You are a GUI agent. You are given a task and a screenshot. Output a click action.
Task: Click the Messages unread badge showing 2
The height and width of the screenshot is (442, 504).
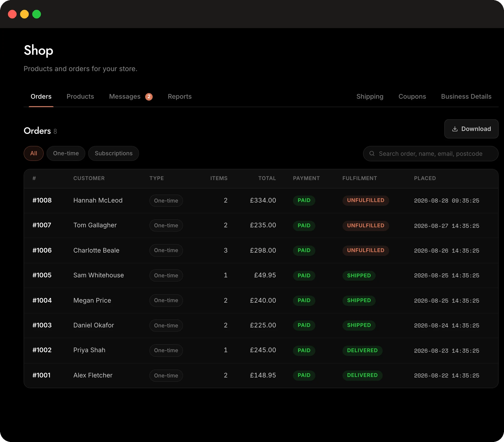pyautogui.click(x=149, y=97)
